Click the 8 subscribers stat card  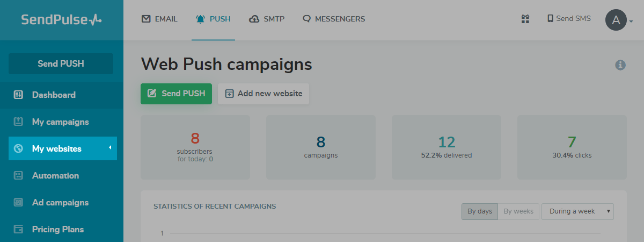(195, 147)
